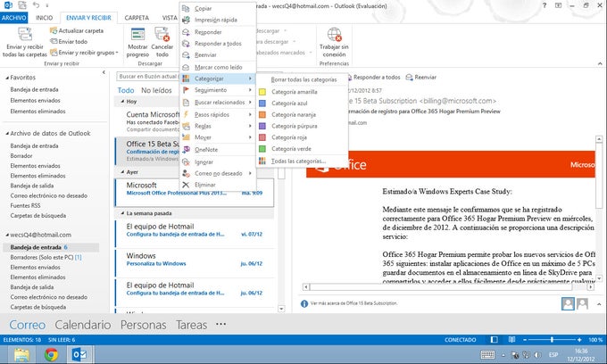The height and width of the screenshot is (364, 607).
Task: Click the Enviar todo icon
Action: tap(54, 41)
